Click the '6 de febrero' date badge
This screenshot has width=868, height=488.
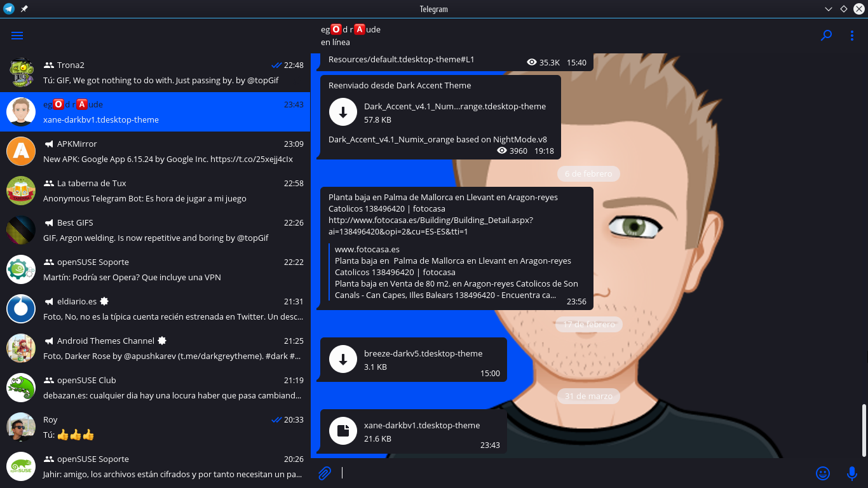(588, 173)
